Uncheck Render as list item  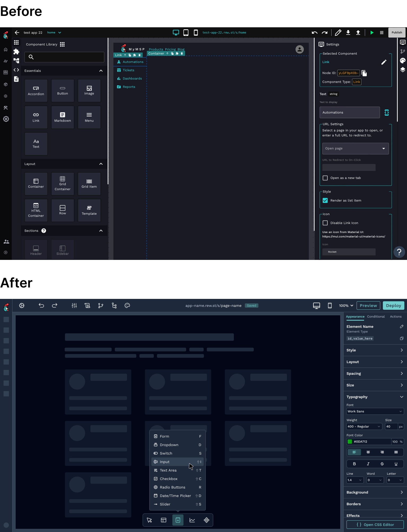point(325,200)
